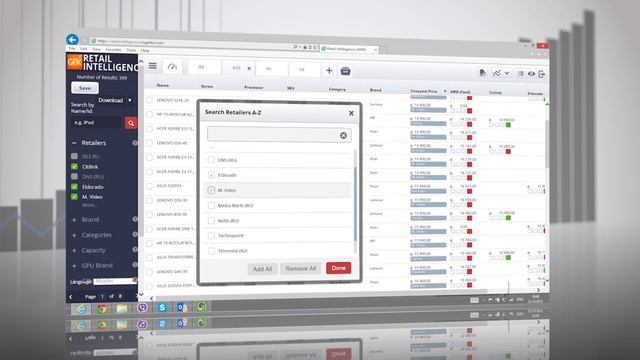Open Internet Explorer from the taskbar
640x360 pixels.
click(82, 309)
